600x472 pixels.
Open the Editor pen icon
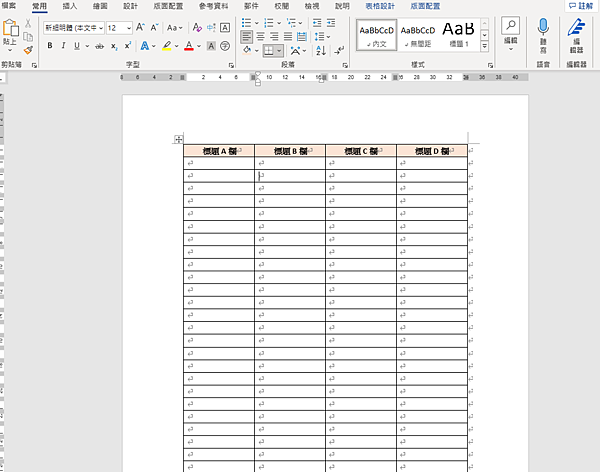click(576, 27)
